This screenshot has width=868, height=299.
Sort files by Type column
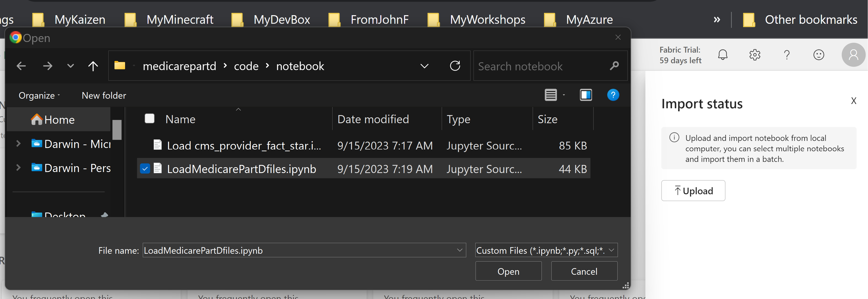coord(458,119)
